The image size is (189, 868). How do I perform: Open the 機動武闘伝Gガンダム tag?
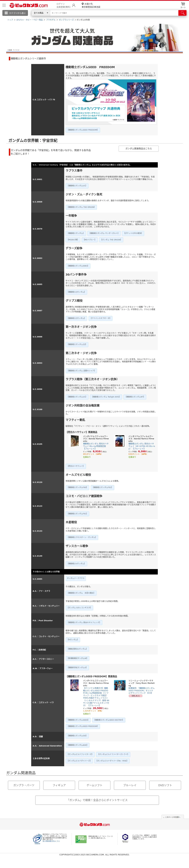(77, 649)
